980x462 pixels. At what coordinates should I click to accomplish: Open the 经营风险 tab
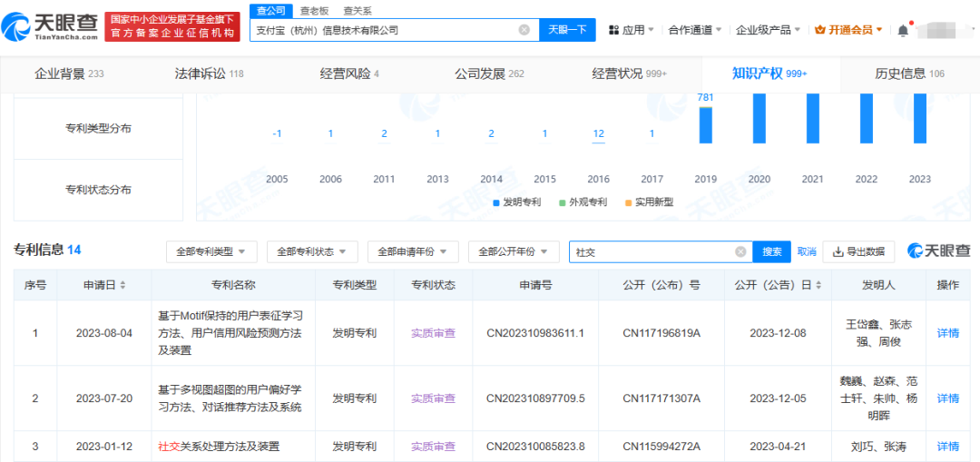click(x=349, y=74)
